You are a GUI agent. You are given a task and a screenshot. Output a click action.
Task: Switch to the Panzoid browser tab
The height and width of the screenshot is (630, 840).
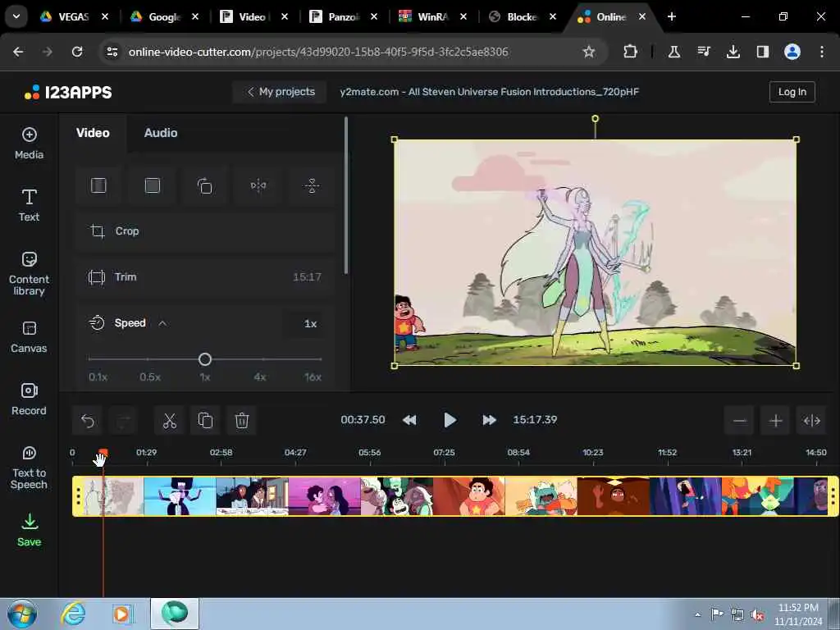click(x=343, y=16)
